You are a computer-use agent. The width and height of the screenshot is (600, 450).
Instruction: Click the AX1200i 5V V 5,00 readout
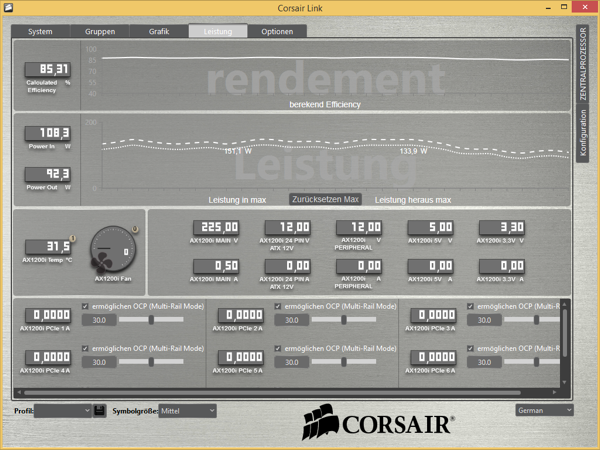pyautogui.click(x=430, y=227)
